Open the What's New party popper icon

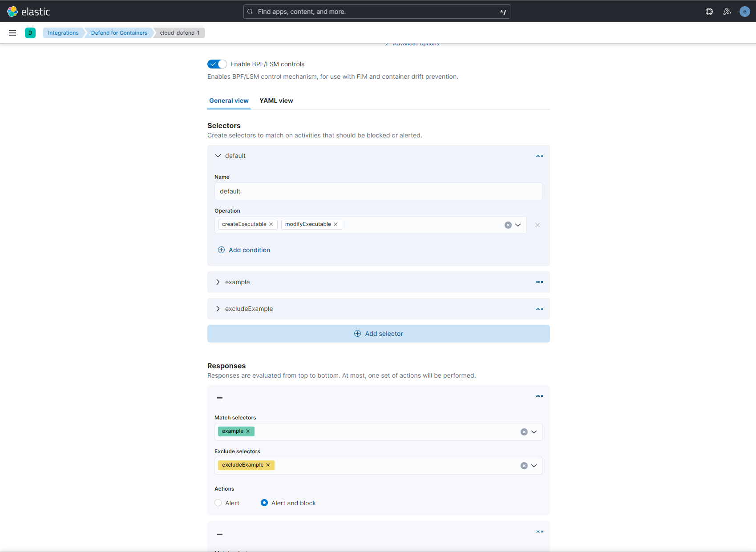pos(727,11)
